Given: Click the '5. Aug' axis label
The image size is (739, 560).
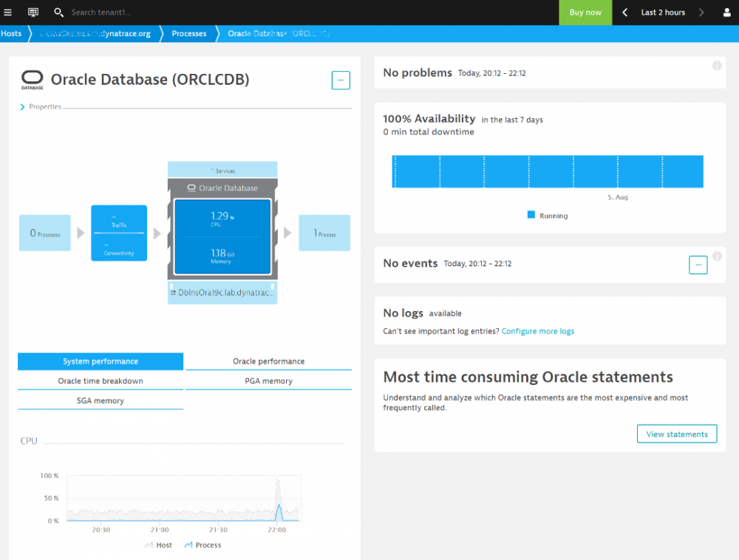Looking at the screenshot, I should tap(617, 197).
